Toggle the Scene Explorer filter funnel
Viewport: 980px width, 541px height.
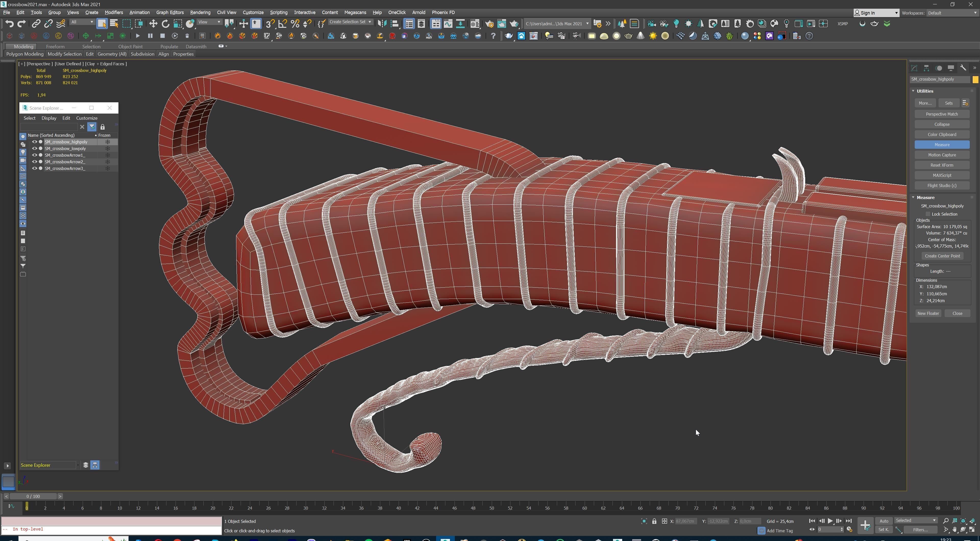pyautogui.click(x=92, y=127)
